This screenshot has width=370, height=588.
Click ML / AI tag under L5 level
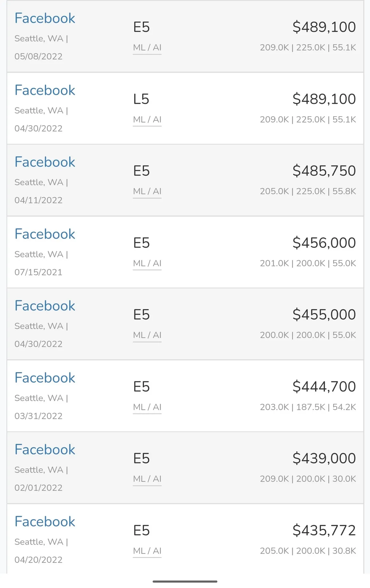[147, 119]
